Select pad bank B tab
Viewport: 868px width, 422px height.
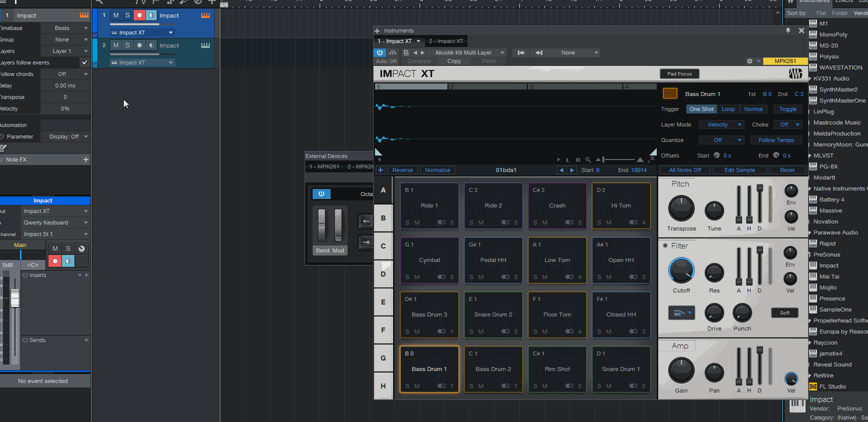(x=383, y=218)
